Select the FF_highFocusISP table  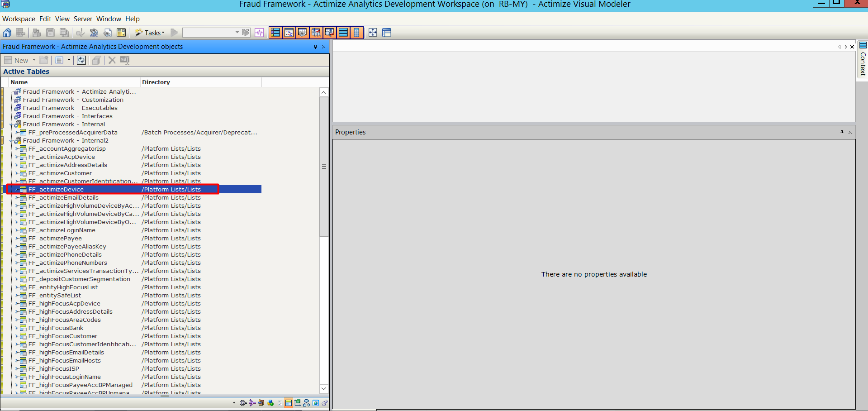click(x=53, y=369)
